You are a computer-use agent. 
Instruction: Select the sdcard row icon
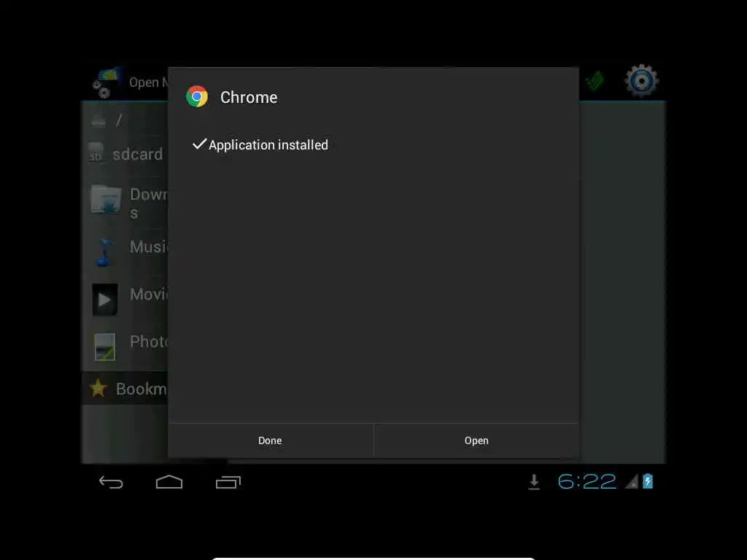(x=96, y=153)
